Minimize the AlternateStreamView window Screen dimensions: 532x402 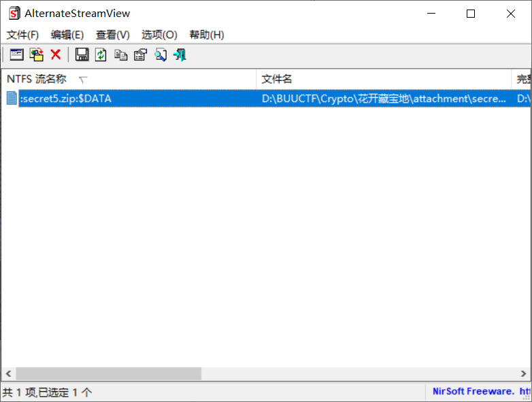431,14
